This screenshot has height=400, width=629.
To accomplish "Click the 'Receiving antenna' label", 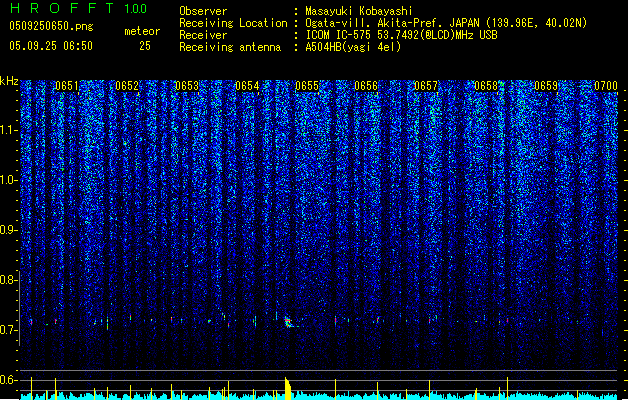I will coord(230,47).
